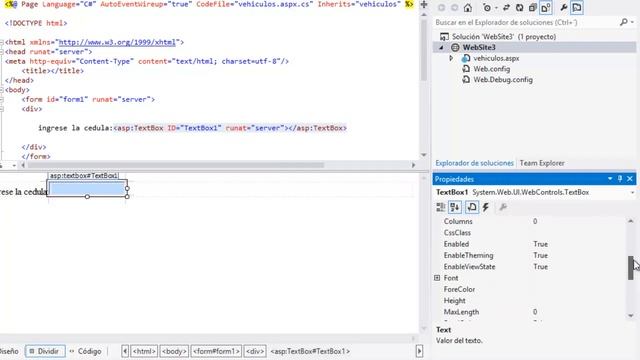Open the Propiedades window position dropdown arrow
The height and width of the screenshot is (360, 640).
click(610, 179)
